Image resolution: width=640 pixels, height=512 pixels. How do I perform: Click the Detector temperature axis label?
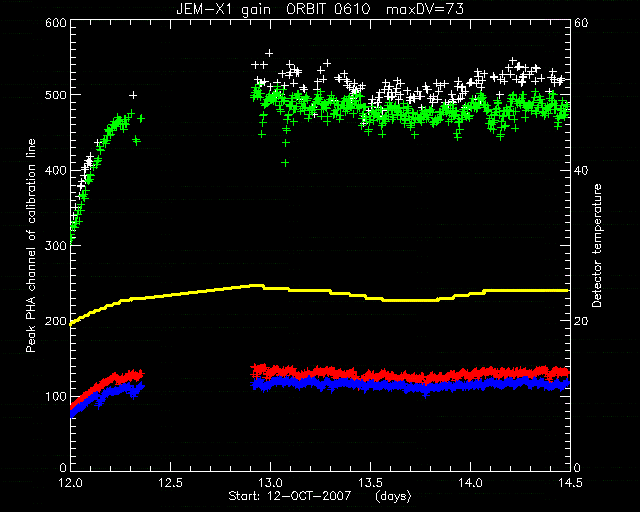click(x=597, y=245)
